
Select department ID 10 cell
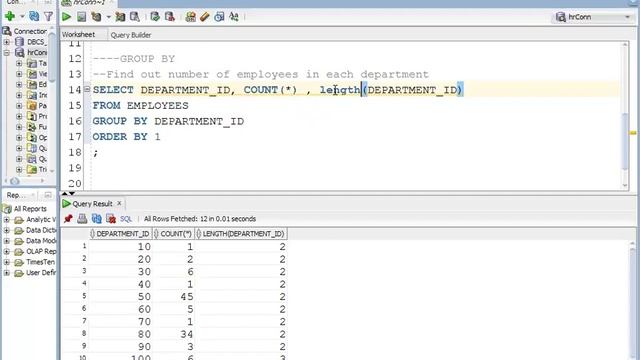click(121, 247)
